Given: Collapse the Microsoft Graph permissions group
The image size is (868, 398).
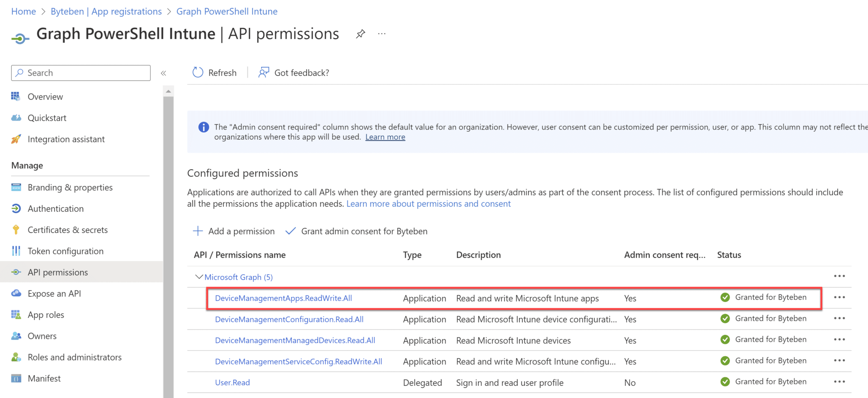Looking at the screenshot, I should point(199,276).
